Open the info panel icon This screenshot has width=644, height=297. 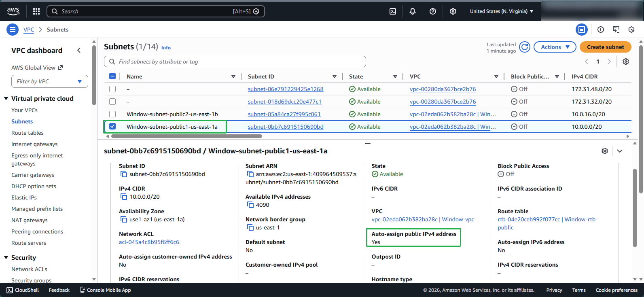(x=601, y=30)
